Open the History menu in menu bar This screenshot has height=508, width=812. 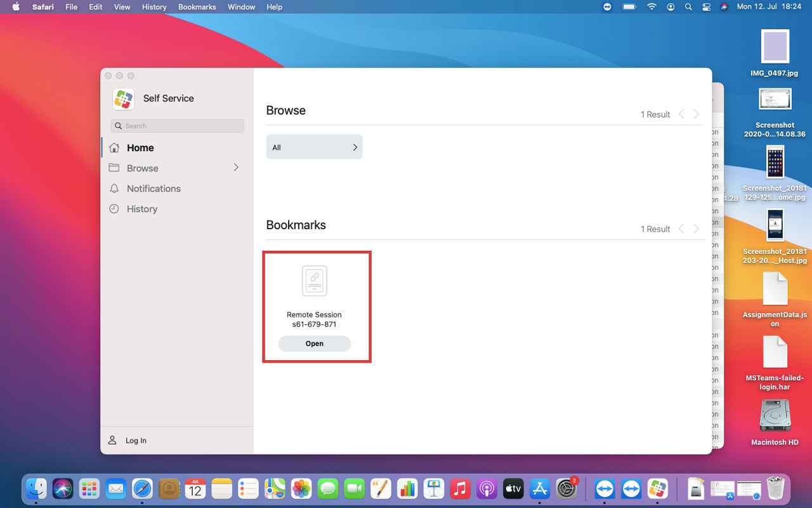click(154, 7)
